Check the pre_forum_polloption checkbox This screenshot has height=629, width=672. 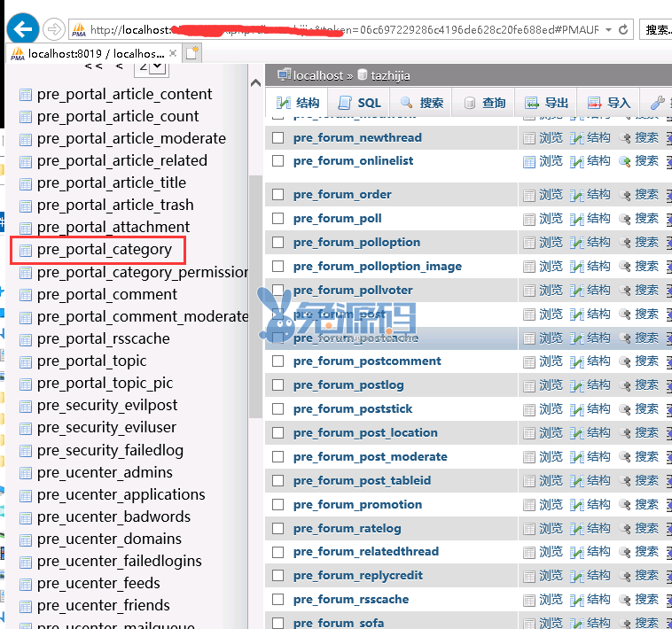click(277, 243)
